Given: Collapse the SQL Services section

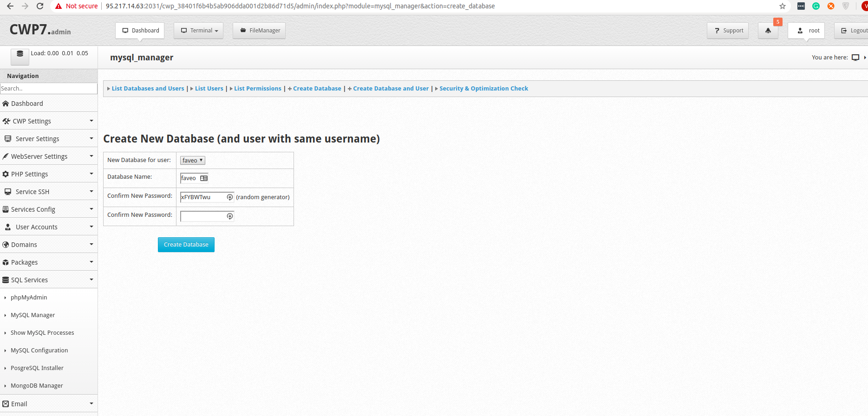Looking at the screenshot, I should pos(48,280).
